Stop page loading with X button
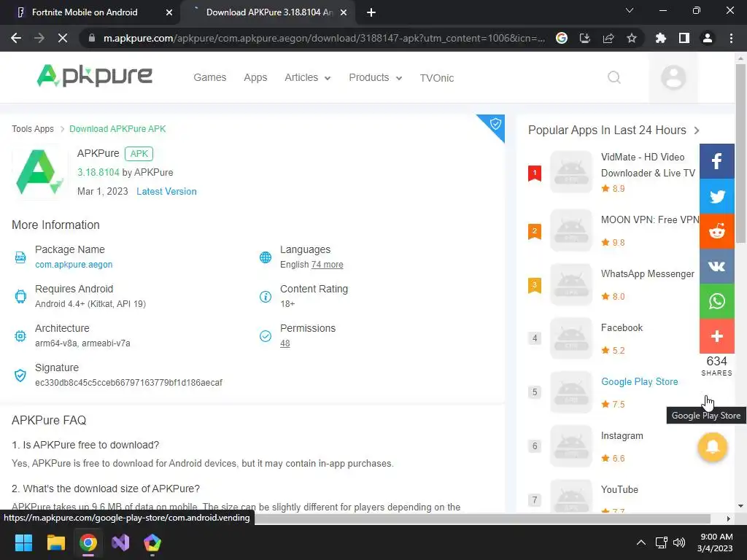 pos(63,38)
